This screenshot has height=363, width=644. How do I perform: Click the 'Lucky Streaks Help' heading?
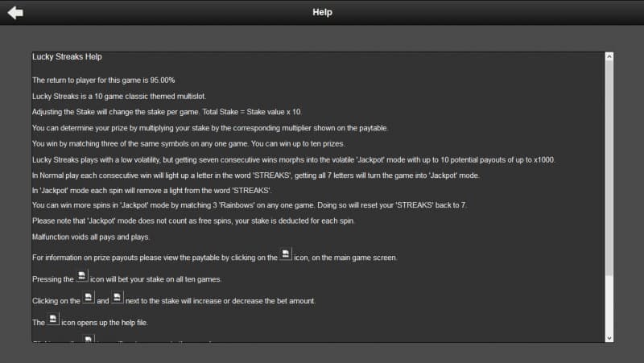[x=67, y=57]
